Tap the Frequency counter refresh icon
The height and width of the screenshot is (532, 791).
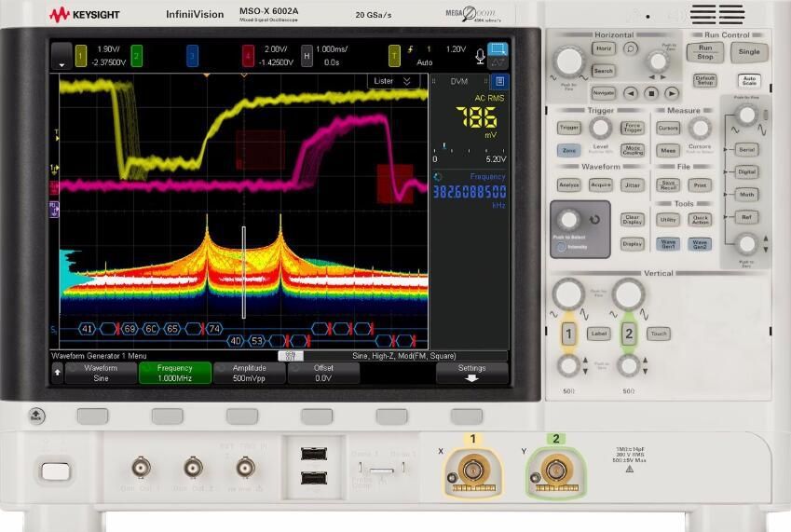pyautogui.click(x=437, y=177)
